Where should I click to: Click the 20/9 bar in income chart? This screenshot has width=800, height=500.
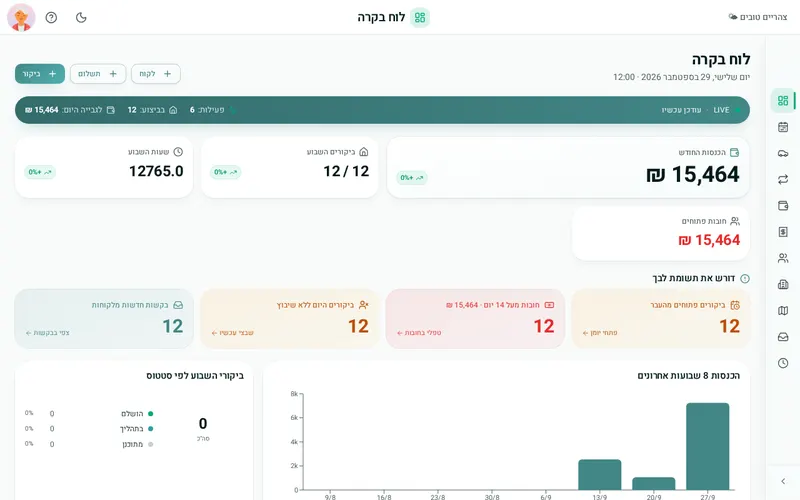click(x=654, y=484)
